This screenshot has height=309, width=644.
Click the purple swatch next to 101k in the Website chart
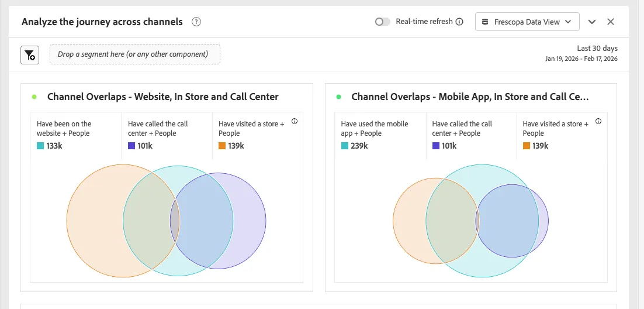click(x=131, y=146)
